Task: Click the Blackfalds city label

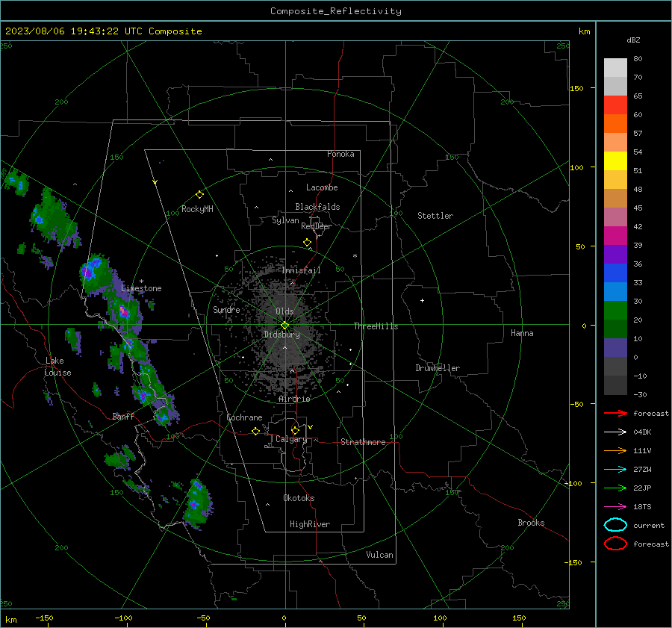Action: click(x=317, y=207)
